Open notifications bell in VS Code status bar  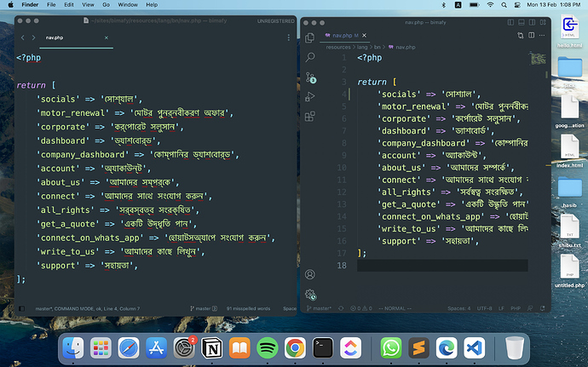543,308
